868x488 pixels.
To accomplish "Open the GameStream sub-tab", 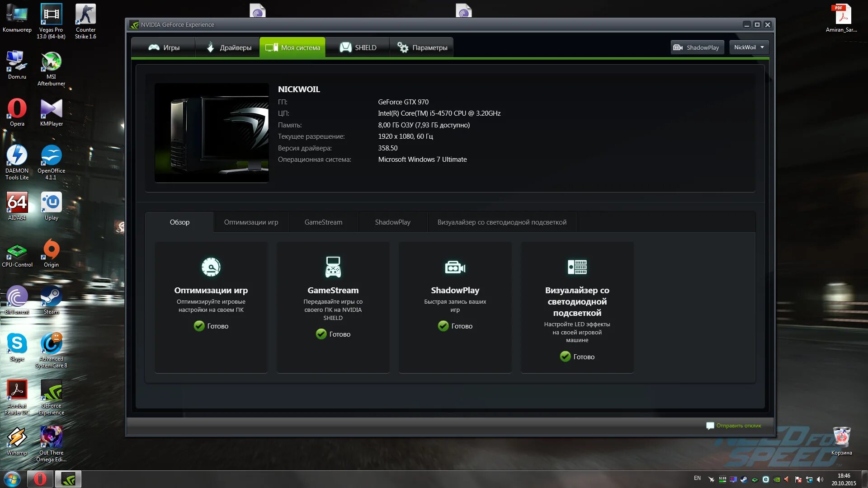I will click(x=323, y=222).
